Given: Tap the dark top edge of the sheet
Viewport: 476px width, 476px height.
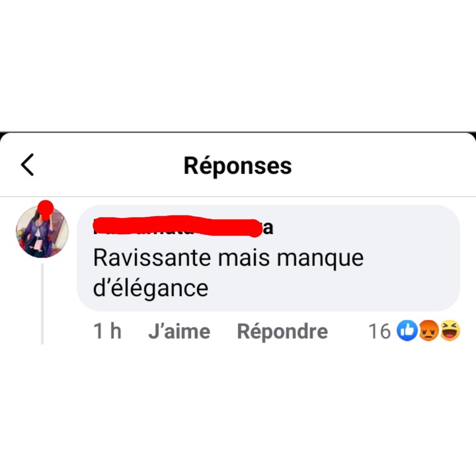Looking at the screenshot, I should (x=238, y=133).
